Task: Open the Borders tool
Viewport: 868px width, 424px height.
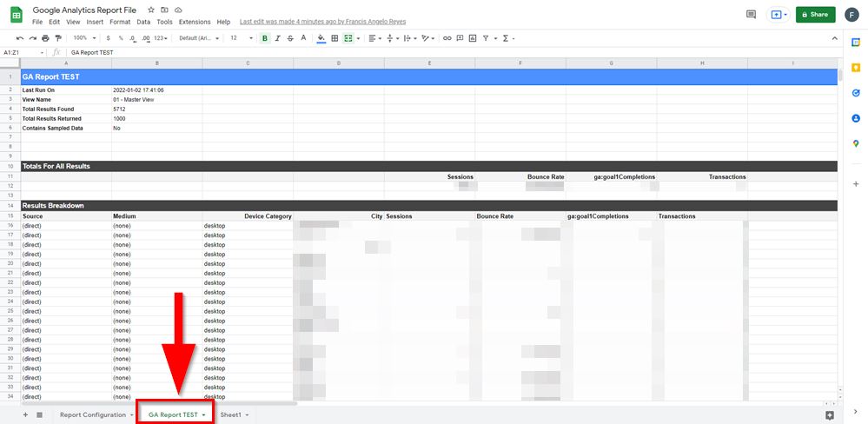Action: tap(335, 38)
